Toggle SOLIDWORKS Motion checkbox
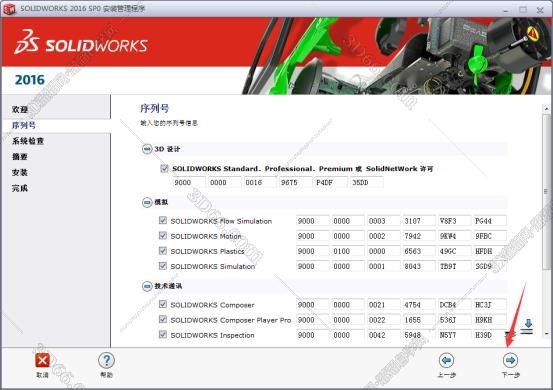The image size is (553, 390). coord(163,236)
